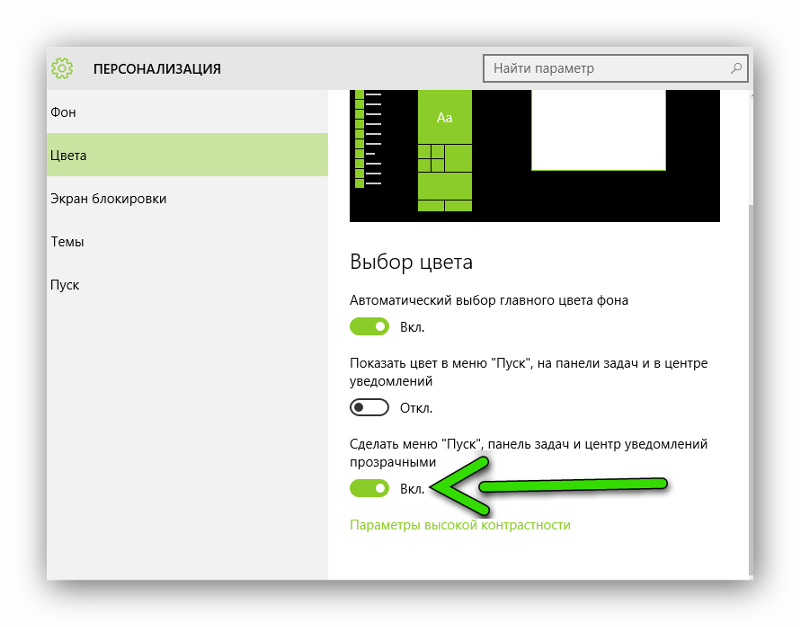Image resolution: width=800 pixels, height=627 pixels.
Task: Click "Автоматический выбор главного цвета фона" label
Action: 489,300
